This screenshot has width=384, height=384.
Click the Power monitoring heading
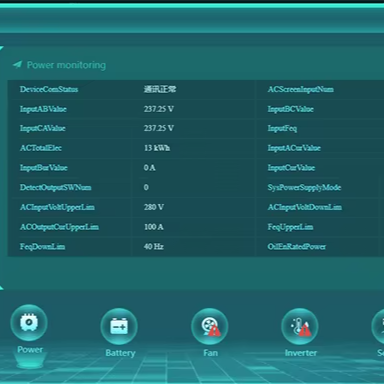[x=66, y=65]
